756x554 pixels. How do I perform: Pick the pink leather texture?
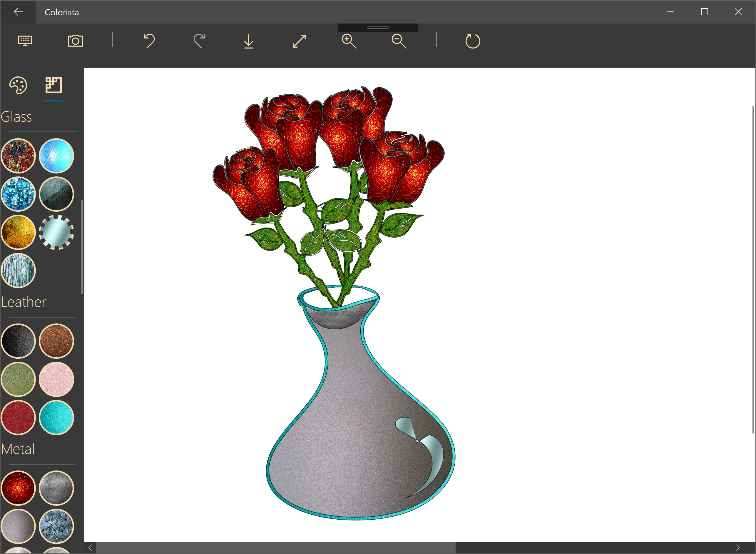(x=56, y=379)
